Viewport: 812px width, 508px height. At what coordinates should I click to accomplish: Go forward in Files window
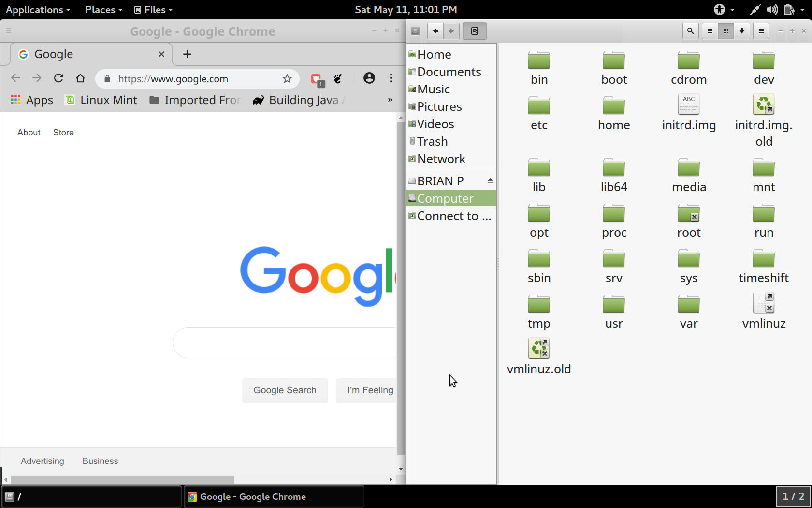[451, 31]
